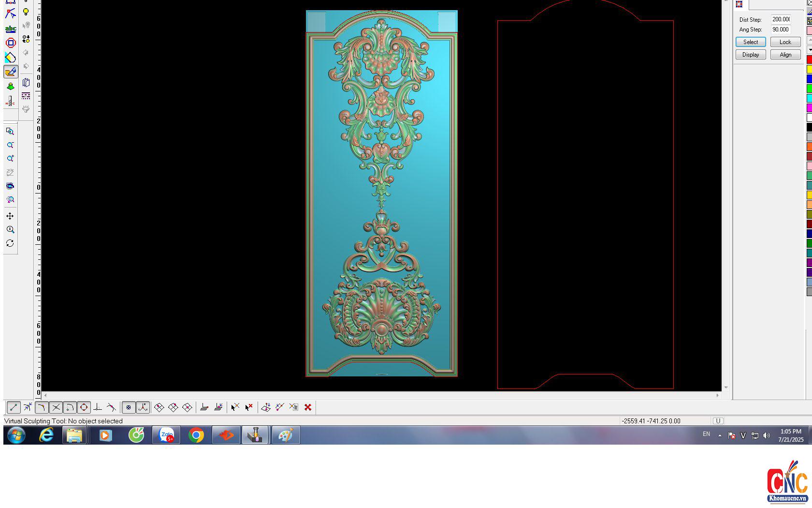
Task: Toggle the intersection snap button
Action: pos(56,407)
